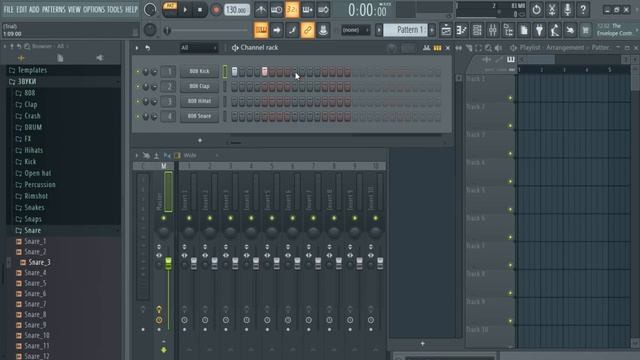Open the TOOLS menu
640x360 pixels.
pyautogui.click(x=115, y=9)
